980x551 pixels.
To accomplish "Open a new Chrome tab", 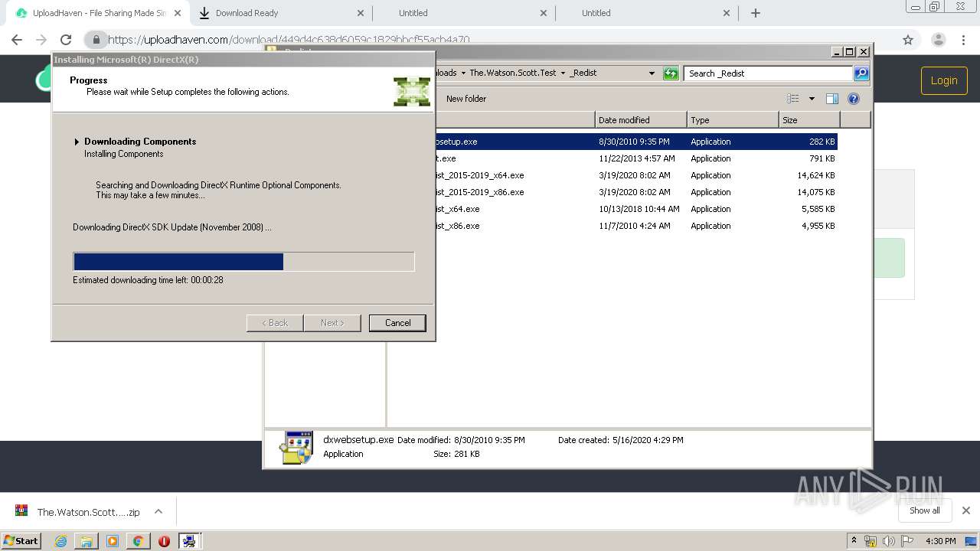I will pyautogui.click(x=756, y=13).
